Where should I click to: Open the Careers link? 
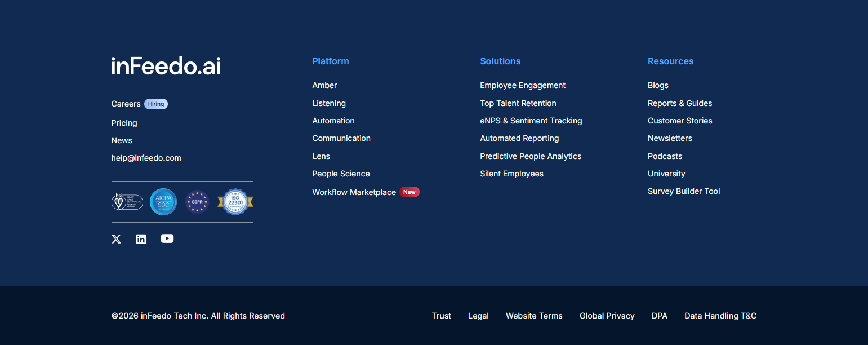[126, 104]
